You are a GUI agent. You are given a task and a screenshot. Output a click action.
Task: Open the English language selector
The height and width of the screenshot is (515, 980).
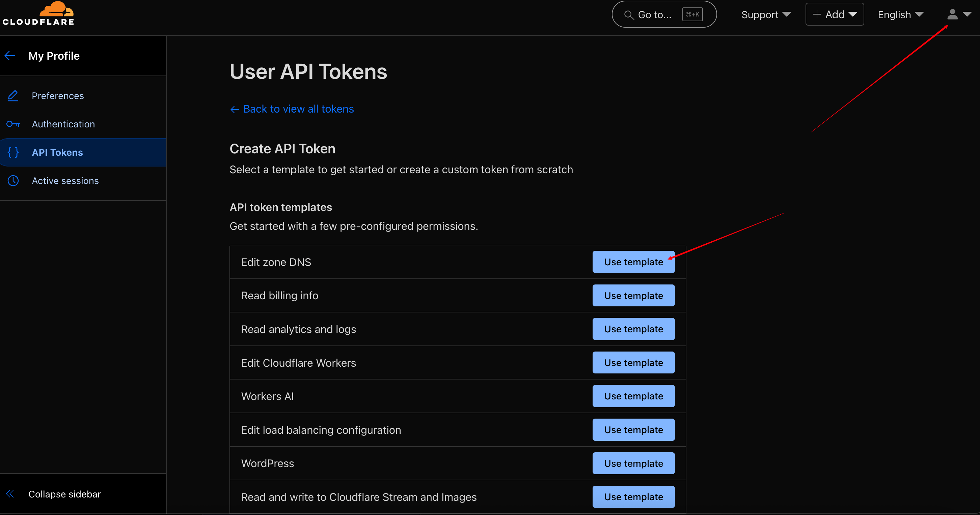[x=900, y=14]
